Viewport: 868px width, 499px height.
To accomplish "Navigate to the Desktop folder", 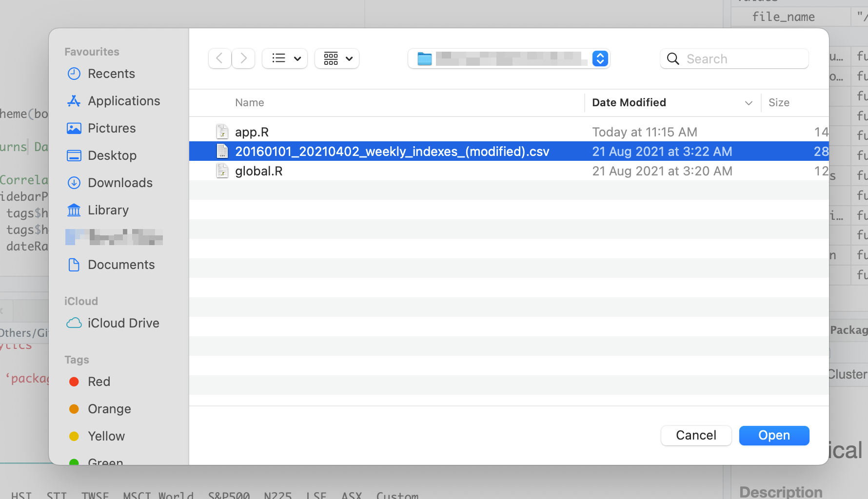I will tap(113, 155).
